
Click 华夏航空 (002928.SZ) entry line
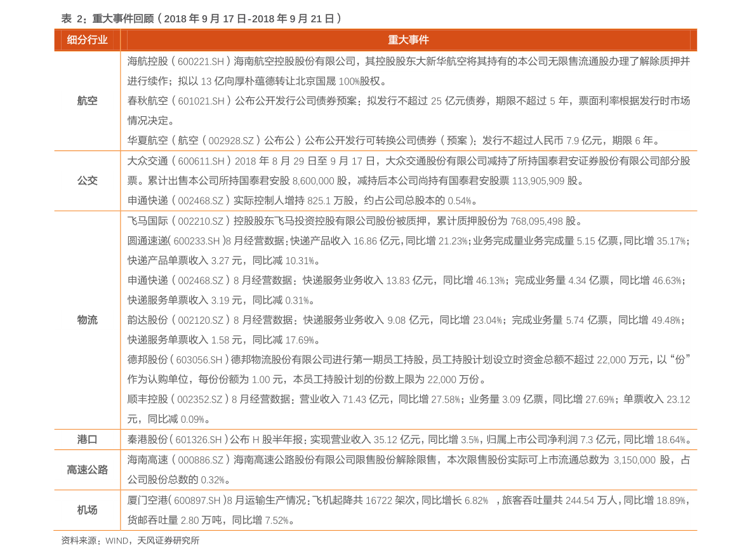tap(394, 140)
